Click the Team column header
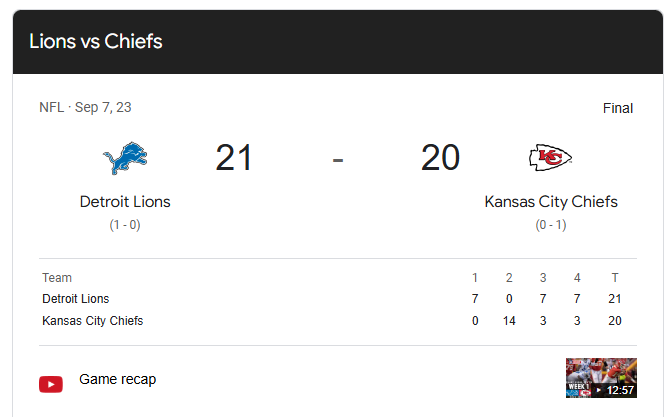 click(57, 278)
